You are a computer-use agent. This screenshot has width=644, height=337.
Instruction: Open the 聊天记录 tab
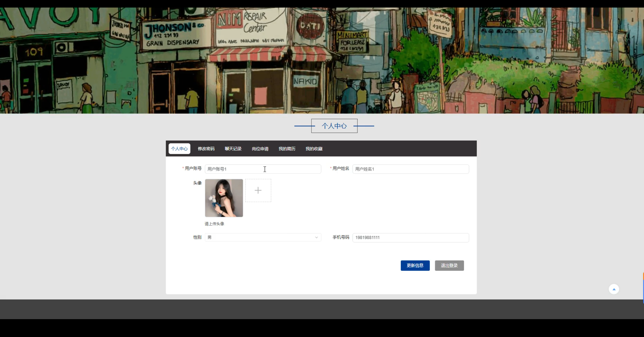[x=233, y=149]
